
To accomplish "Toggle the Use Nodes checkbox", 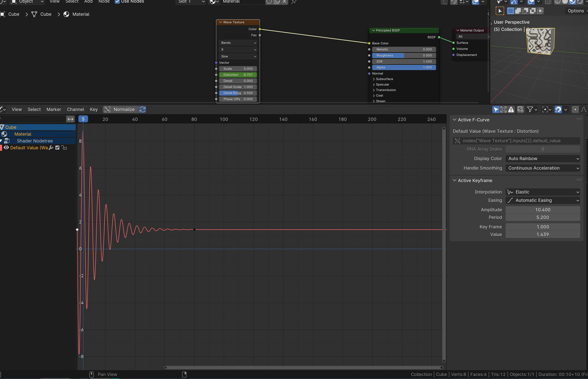I will click(117, 2).
